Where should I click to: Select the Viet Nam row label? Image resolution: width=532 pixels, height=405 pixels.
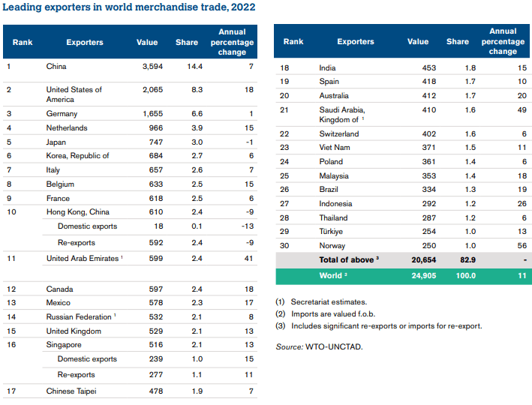pos(335,148)
